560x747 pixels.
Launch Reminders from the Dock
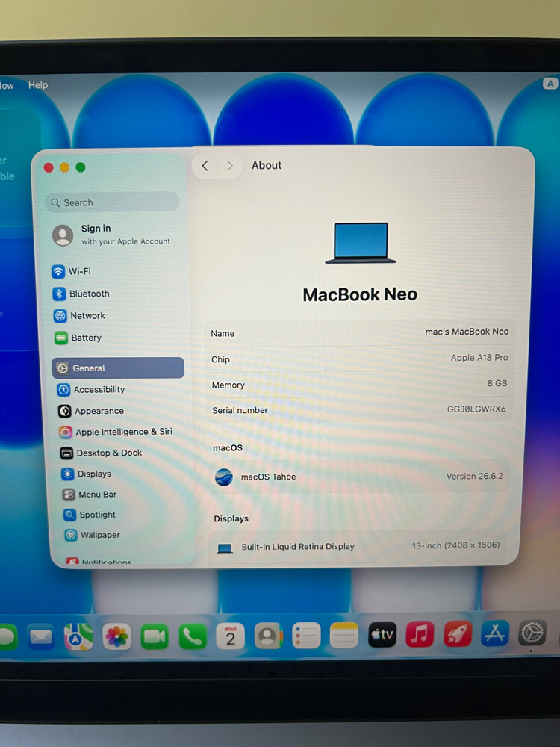pyautogui.click(x=306, y=636)
